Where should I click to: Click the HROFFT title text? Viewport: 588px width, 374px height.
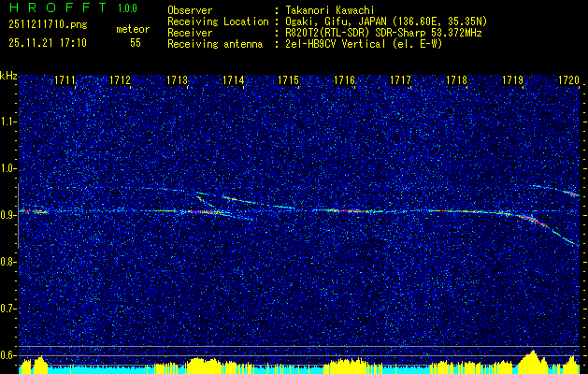(x=59, y=7)
